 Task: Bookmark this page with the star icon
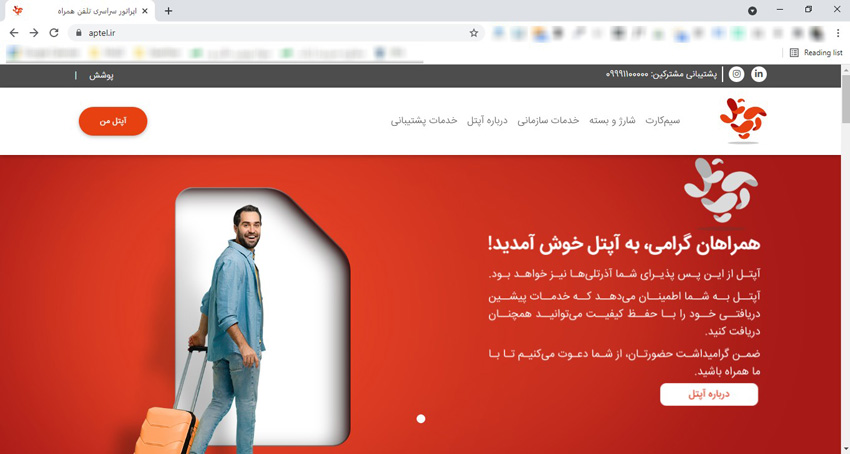[x=474, y=33]
